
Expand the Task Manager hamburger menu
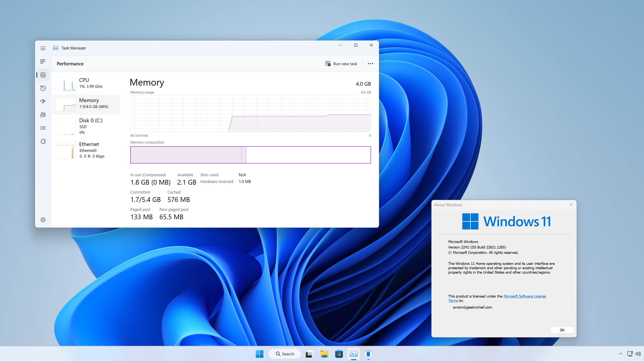pyautogui.click(x=43, y=48)
